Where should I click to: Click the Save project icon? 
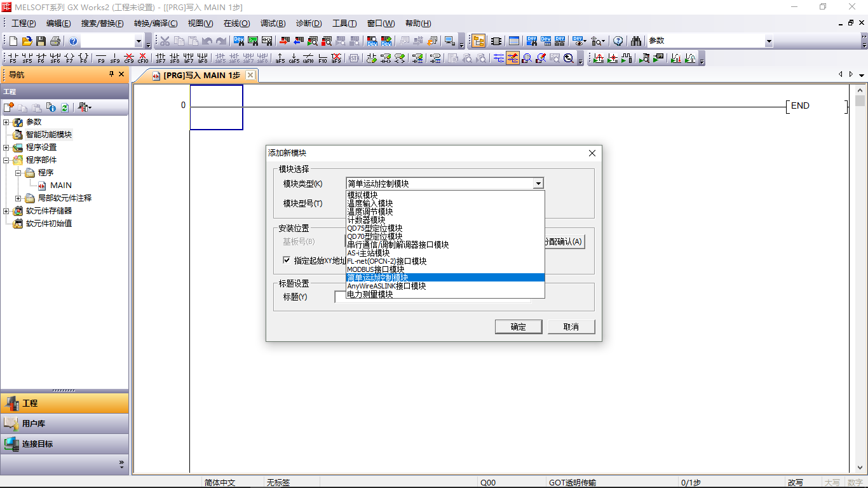coord(41,41)
